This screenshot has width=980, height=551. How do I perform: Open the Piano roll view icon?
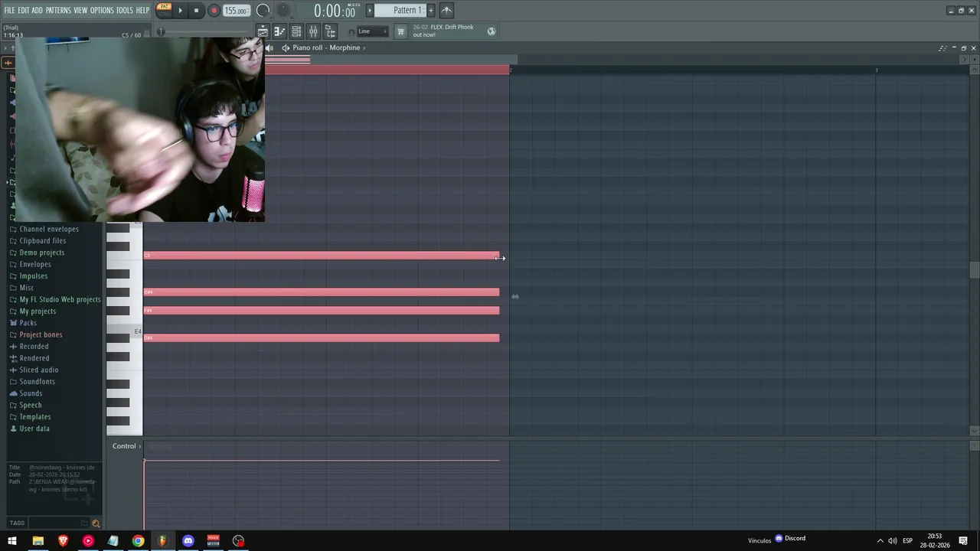279,31
